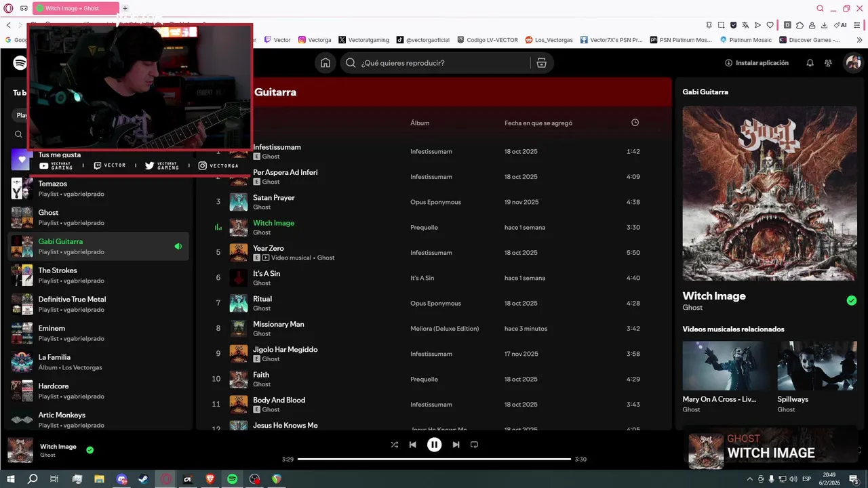The height and width of the screenshot is (488, 868).
Task: Open Opus Eponymous album in Ritual row
Action: (435, 303)
